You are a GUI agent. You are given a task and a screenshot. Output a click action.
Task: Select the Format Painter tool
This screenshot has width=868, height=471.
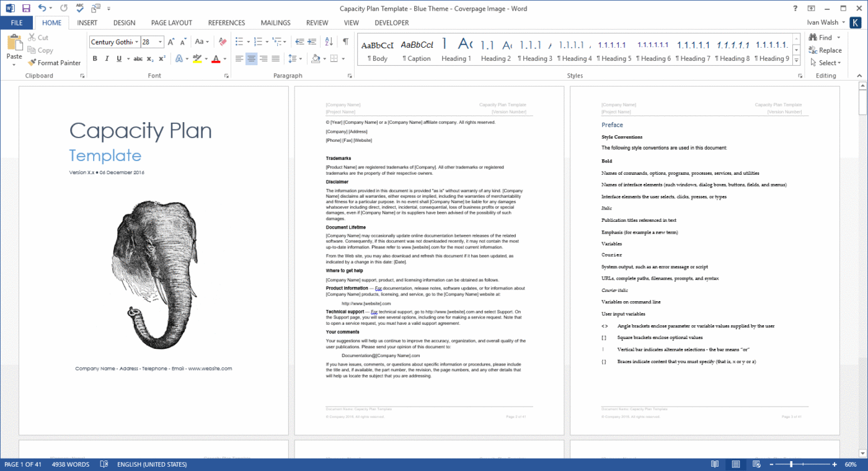coord(55,63)
